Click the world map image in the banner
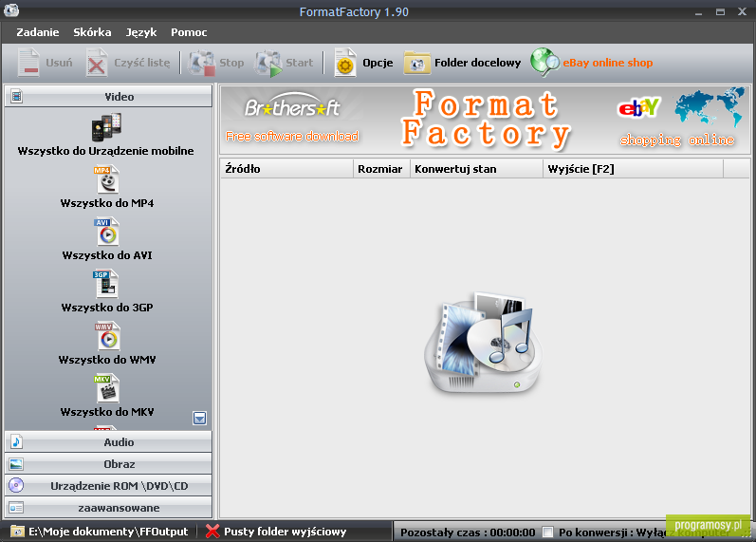The width and height of the screenshot is (756, 542). click(709, 107)
